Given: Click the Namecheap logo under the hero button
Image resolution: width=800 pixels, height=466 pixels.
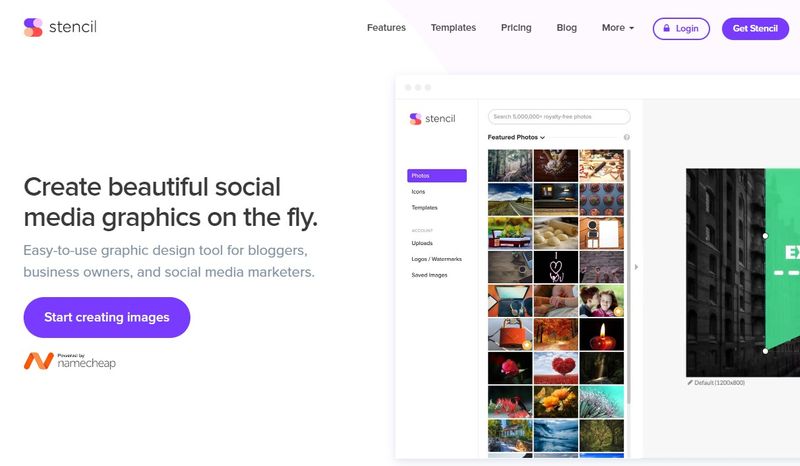Looking at the screenshot, I should 70,361.
